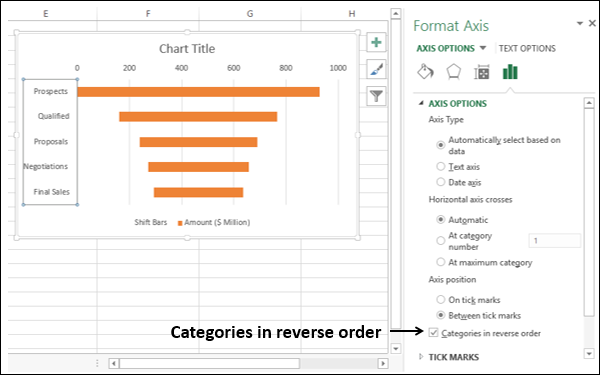This screenshot has width=600, height=375.
Task: Click the Prospects orange bar
Action: [198, 92]
